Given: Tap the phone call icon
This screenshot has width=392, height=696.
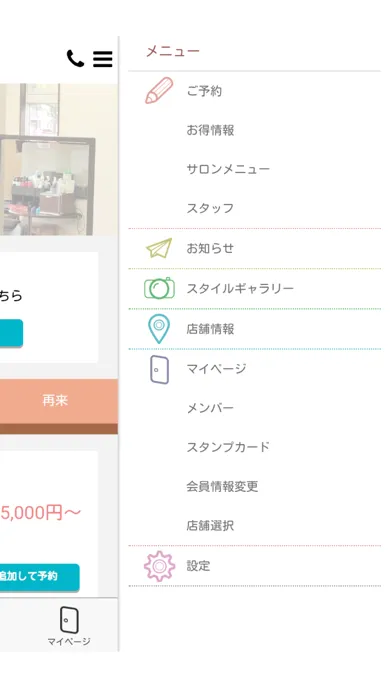Looking at the screenshot, I should tap(75, 58).
